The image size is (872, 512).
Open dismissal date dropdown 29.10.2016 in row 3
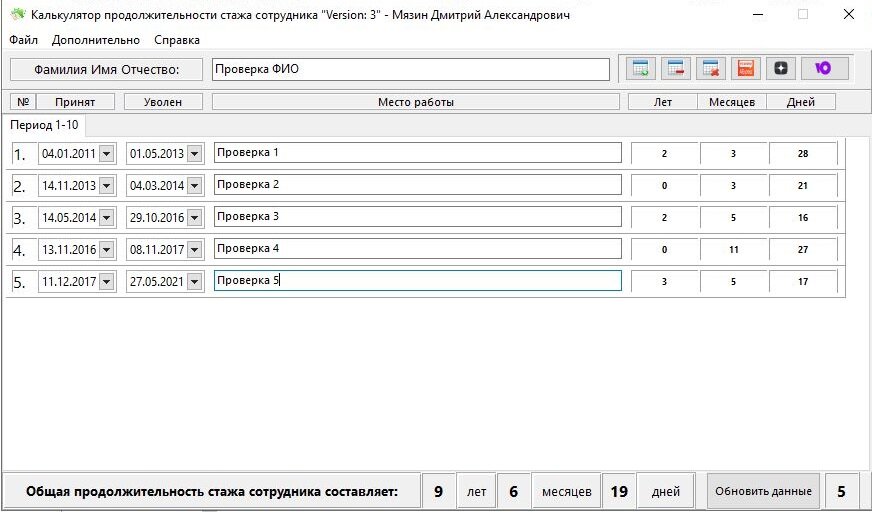pos(194,218)
